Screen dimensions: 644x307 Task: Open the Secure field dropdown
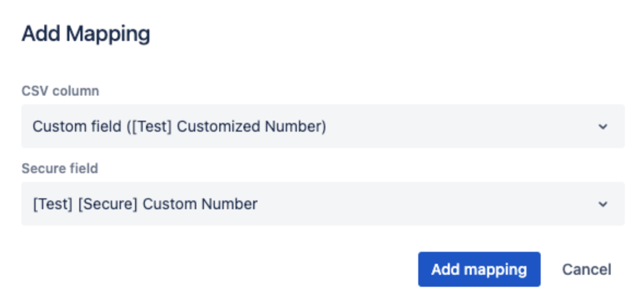click(x=323, y=204)
